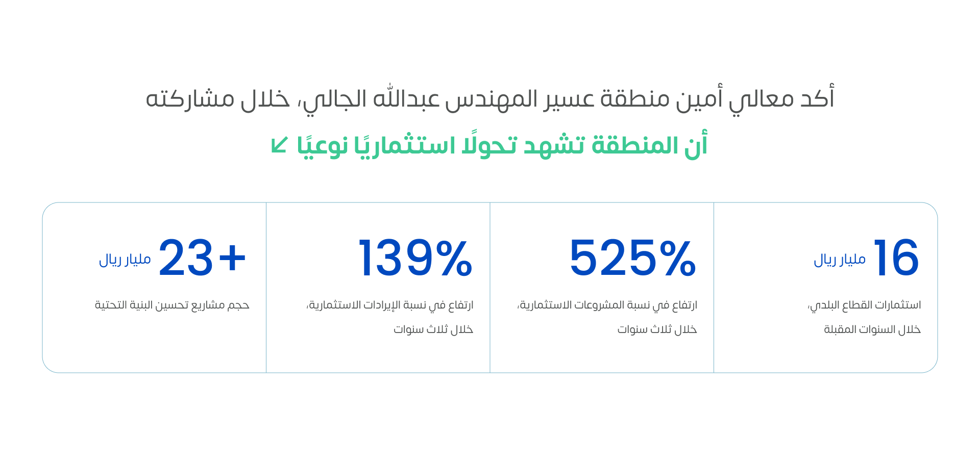Click the 139% statistic

(x=415, y=258)
